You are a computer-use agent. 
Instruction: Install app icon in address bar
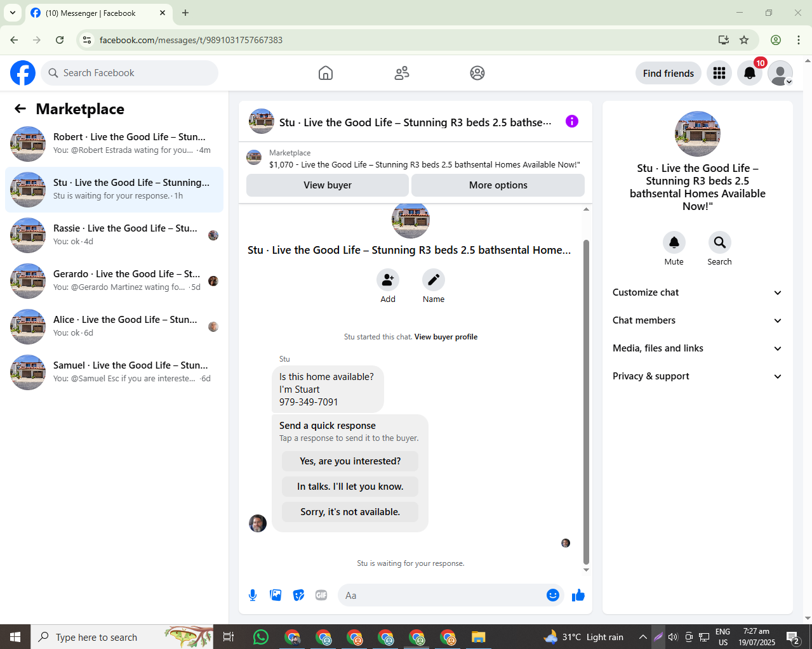pyautogui.click(x=724, y=40)
